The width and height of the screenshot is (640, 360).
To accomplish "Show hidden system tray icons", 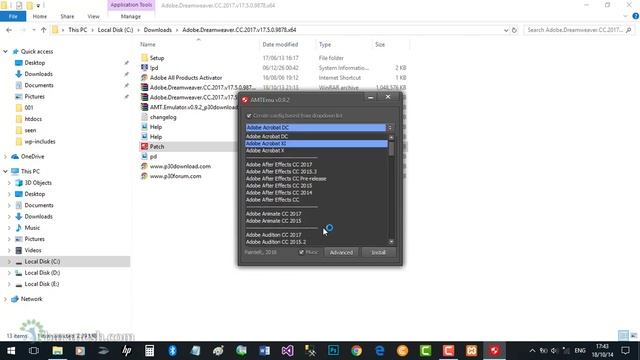I will 532,351.
